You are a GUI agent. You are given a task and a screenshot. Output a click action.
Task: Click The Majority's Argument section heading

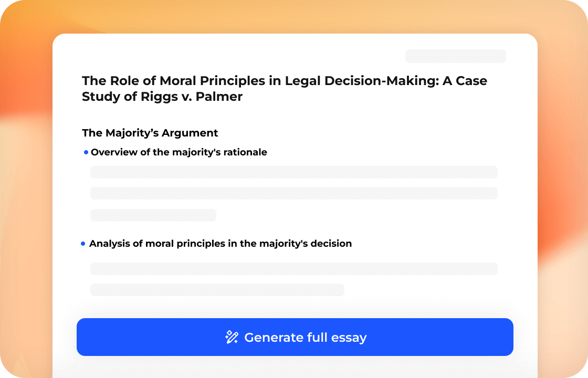(x=150, y=133)
